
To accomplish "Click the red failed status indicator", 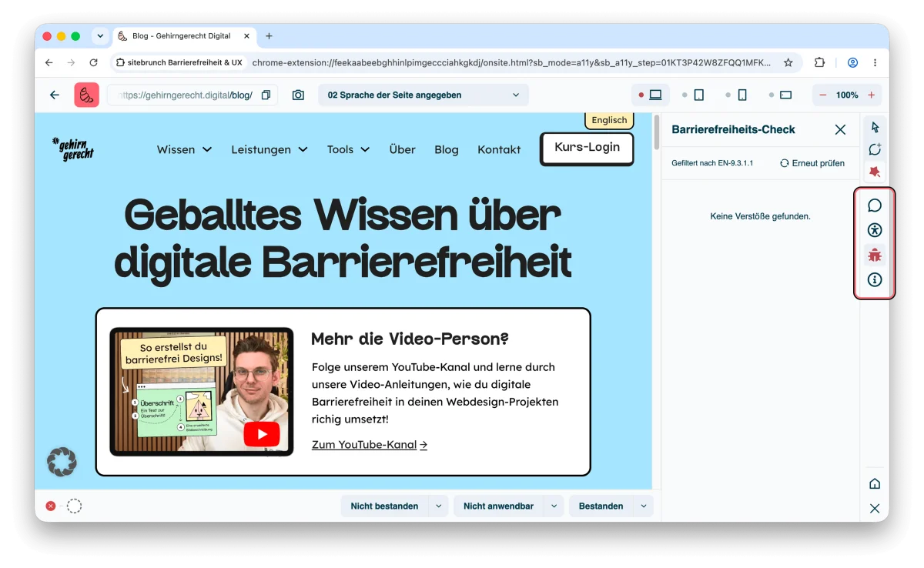I will click(51, 506).
